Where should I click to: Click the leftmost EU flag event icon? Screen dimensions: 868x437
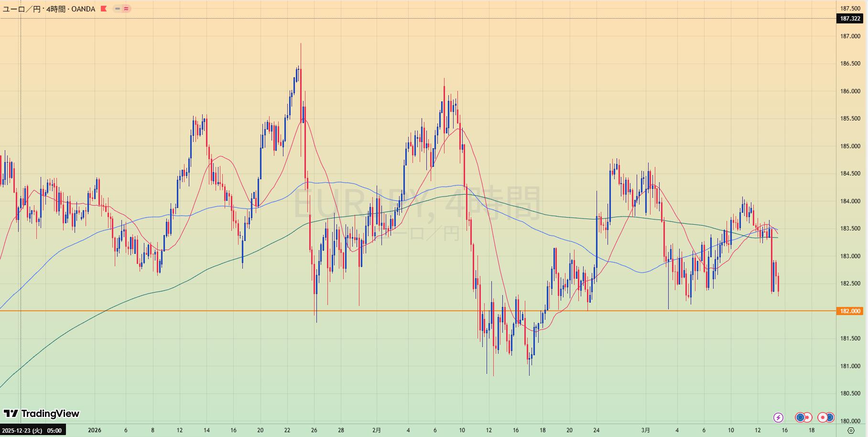click(800, 417)
